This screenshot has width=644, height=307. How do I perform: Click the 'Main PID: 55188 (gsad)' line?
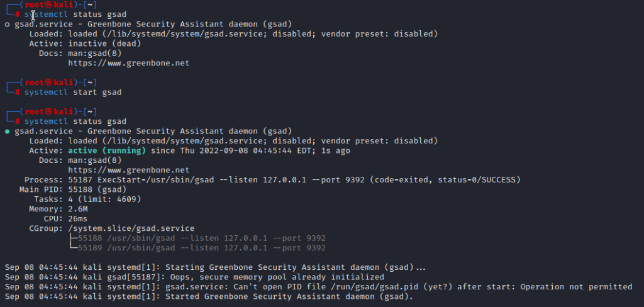(73, 189)
